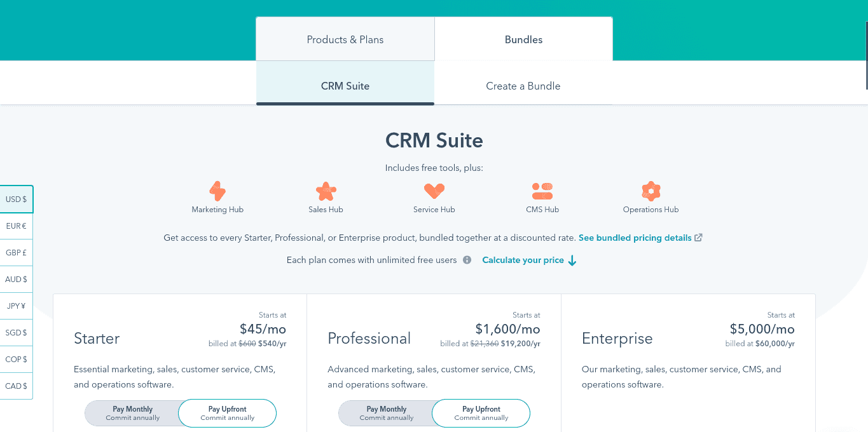The width and height of the screenshot is (868, 432).
Task: Click the Sales Hub label
Action: pos(326,210)
